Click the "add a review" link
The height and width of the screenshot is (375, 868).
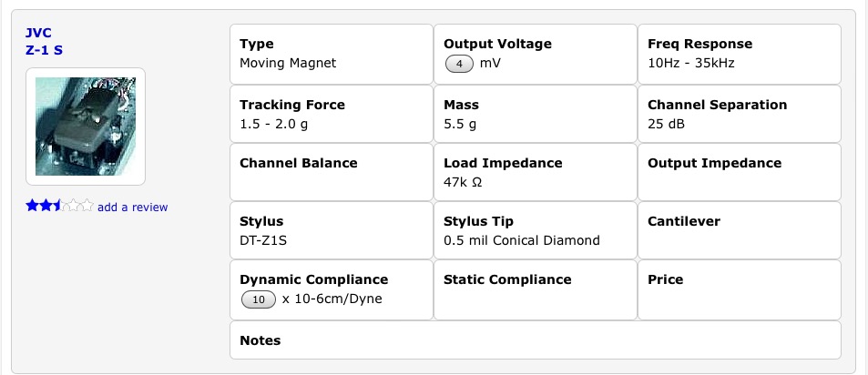(133, 208)
